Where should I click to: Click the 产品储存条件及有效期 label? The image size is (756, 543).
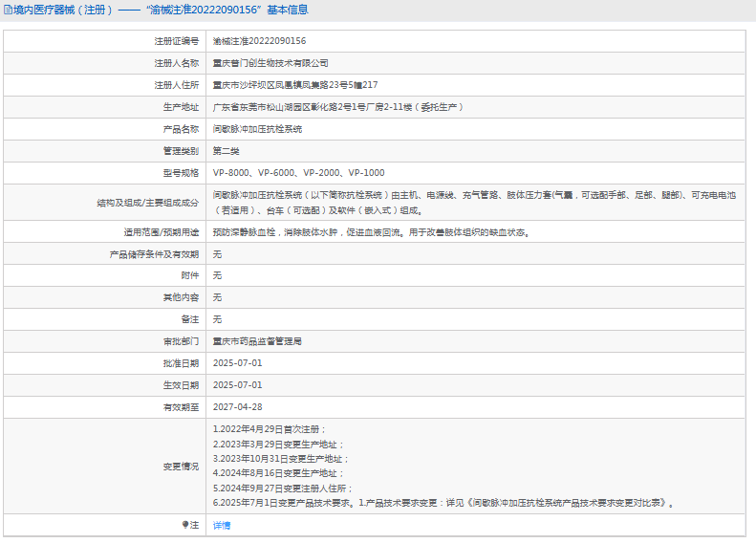154,253
